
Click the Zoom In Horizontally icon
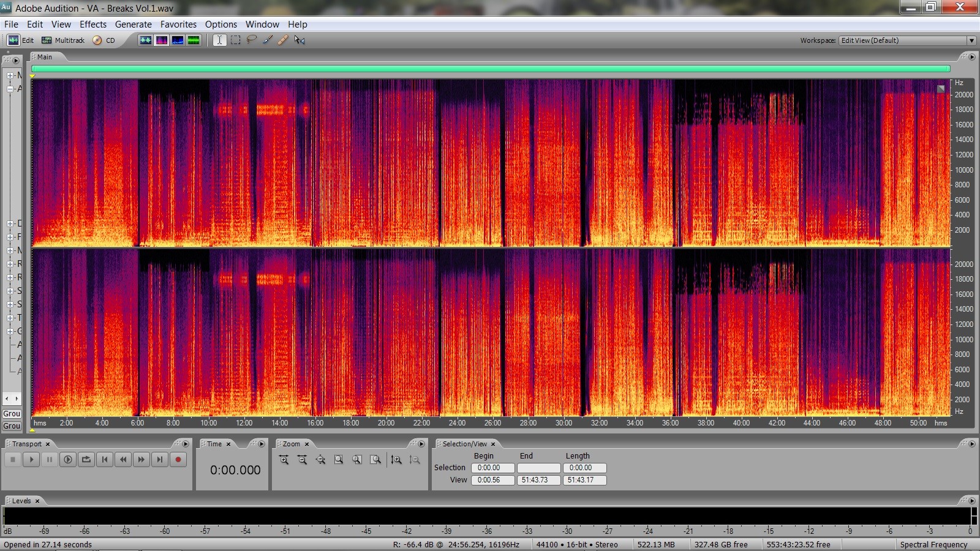(284, 460)
